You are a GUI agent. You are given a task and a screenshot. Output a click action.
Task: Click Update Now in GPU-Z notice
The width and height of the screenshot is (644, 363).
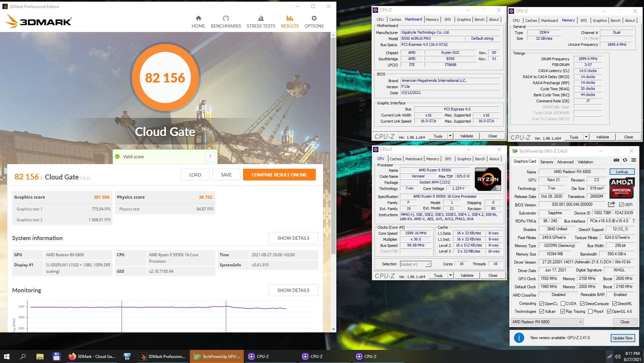(622, 338)
